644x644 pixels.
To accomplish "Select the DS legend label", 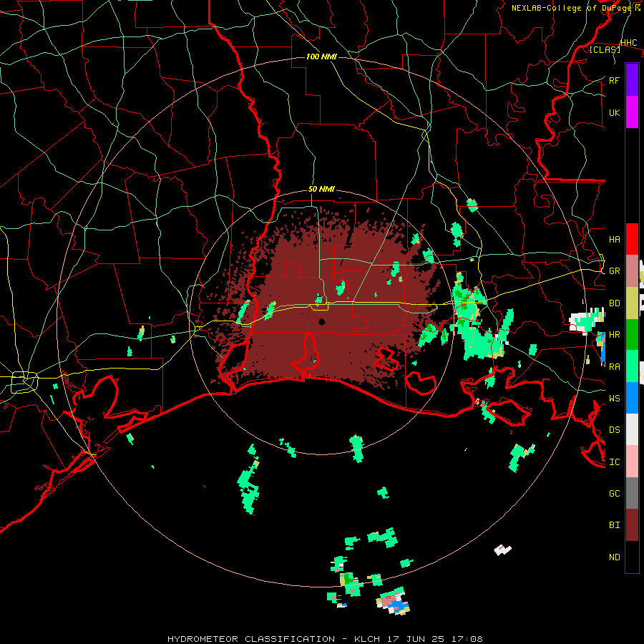I will 614,430.
